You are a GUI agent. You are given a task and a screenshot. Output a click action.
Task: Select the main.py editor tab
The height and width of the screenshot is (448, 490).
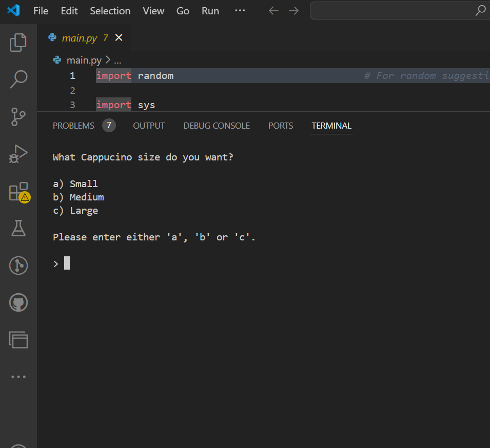pos(83,38)
